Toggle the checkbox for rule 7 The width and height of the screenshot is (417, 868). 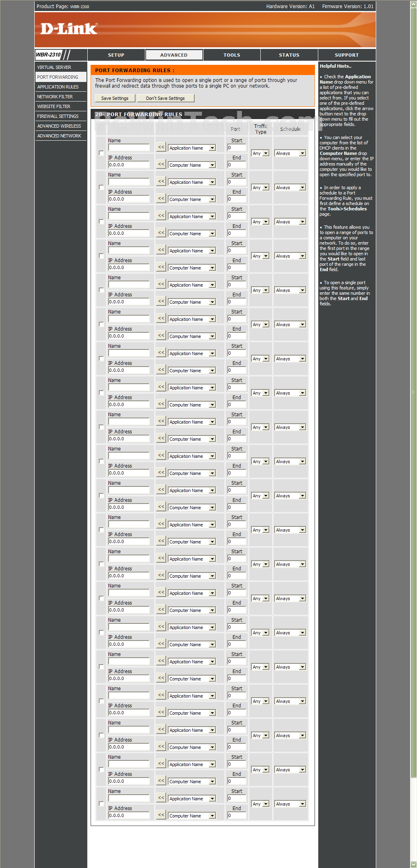click(101, 358)
